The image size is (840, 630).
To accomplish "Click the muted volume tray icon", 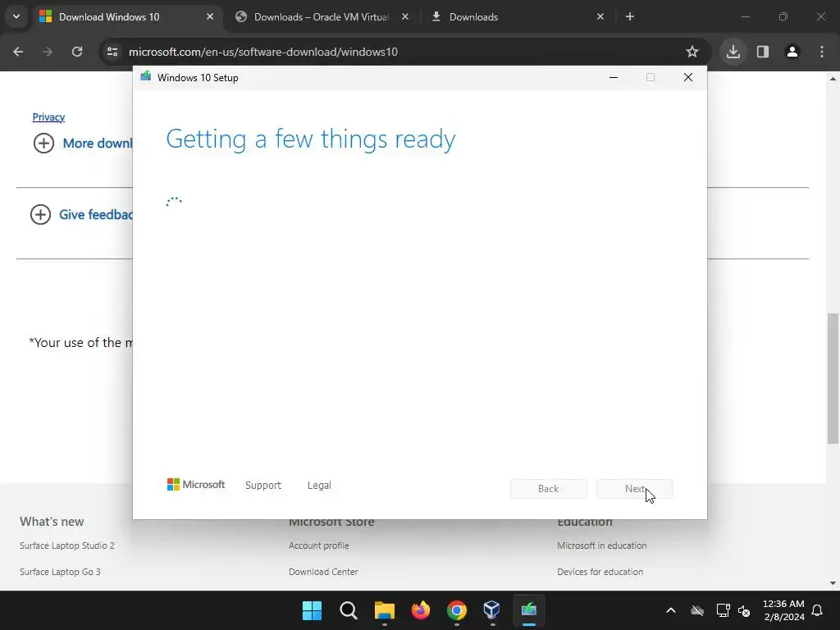I will (x=744, y=610).
